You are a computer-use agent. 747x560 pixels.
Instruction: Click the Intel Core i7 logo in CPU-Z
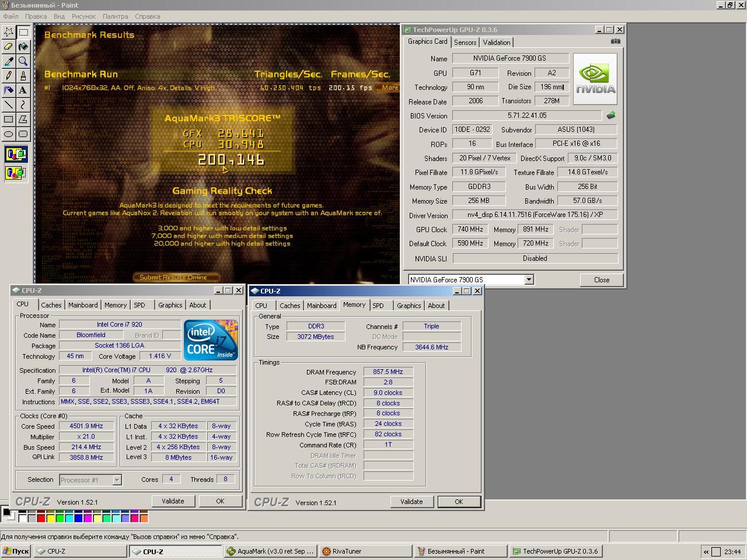(211, 340)
